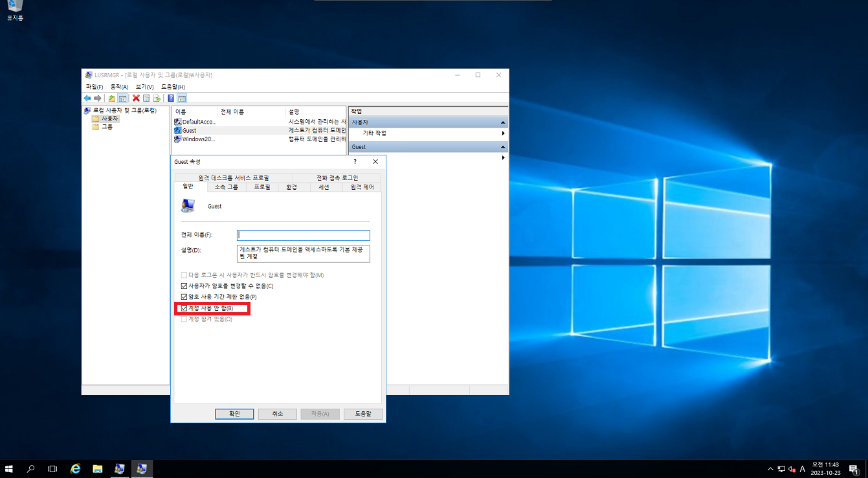The width and height of the screenshot is (868, 478).
Task: Select 사용자 folder in console tree
Action: pyautogui.click(x=106, y=119)
